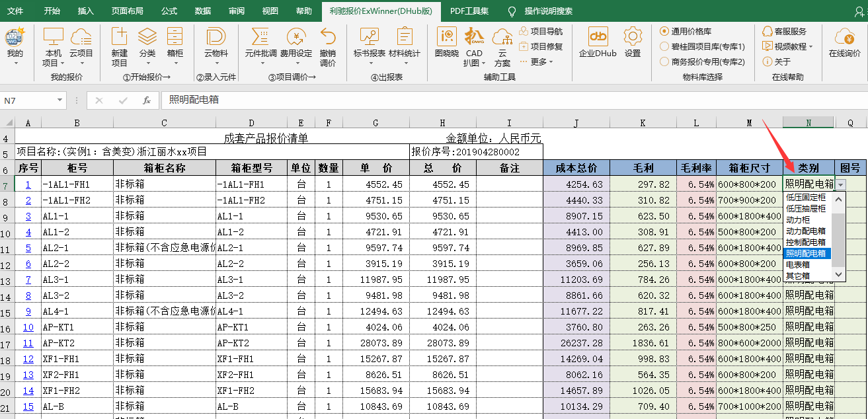The height and width of the screenshot is (419, 868).
Task: Switch to the 开始 home tab
Action: [52, 11]
